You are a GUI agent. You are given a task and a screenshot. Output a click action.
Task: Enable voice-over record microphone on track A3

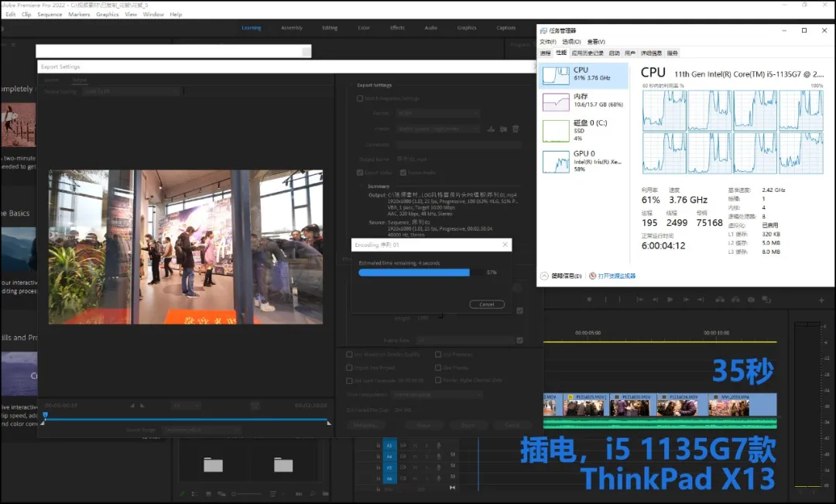[x=439, y=445]
